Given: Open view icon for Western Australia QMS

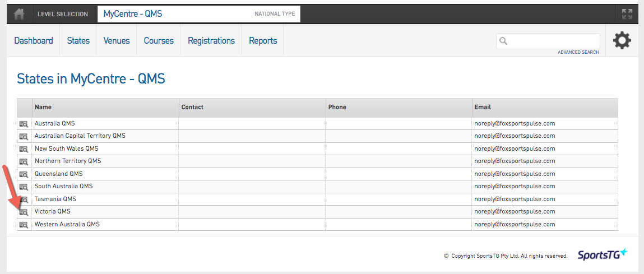Looking at the screenshot, I should click(24, 225).
